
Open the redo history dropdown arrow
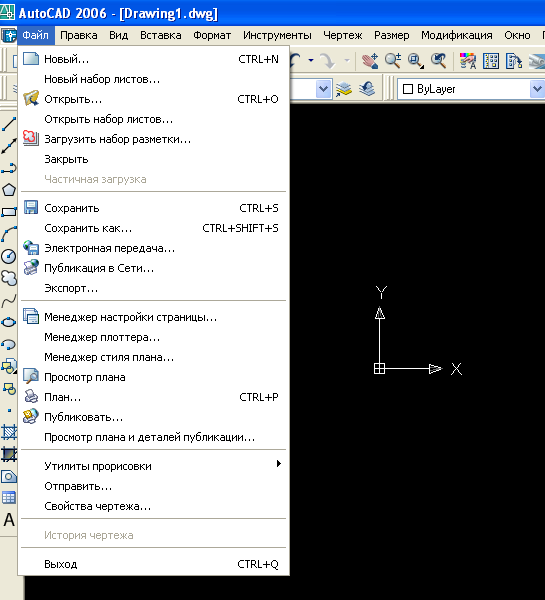click(x=347, y=60)
